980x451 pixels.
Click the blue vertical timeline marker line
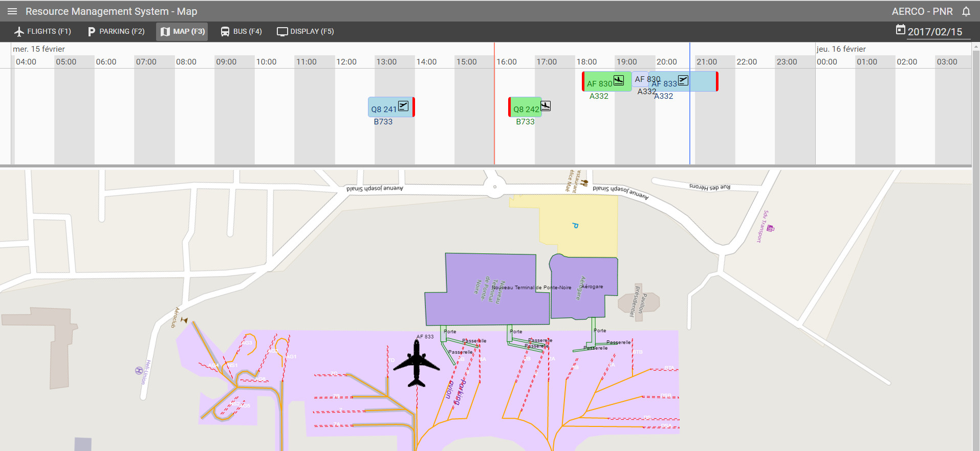pyautogui.click(x=690, y=133)
